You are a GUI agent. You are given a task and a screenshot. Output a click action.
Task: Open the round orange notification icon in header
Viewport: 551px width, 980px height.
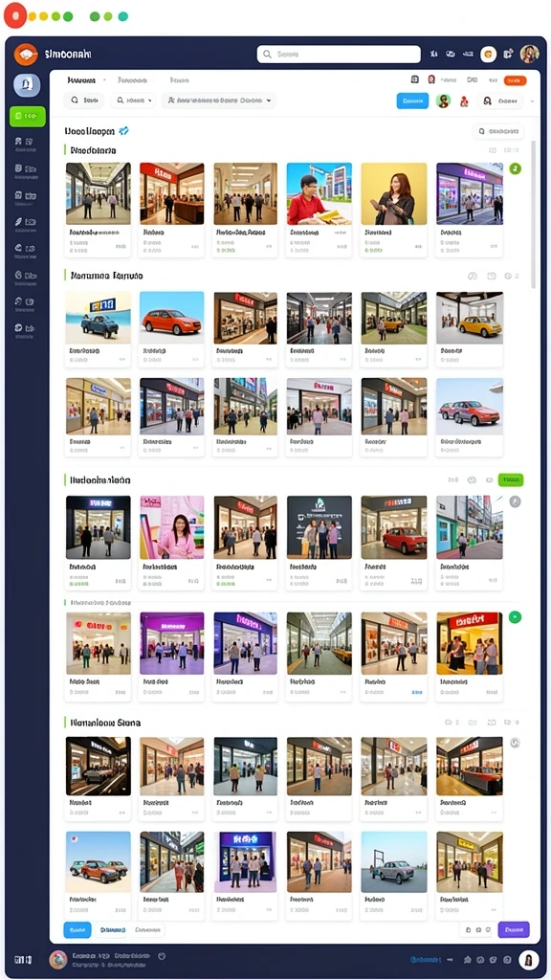488,55
